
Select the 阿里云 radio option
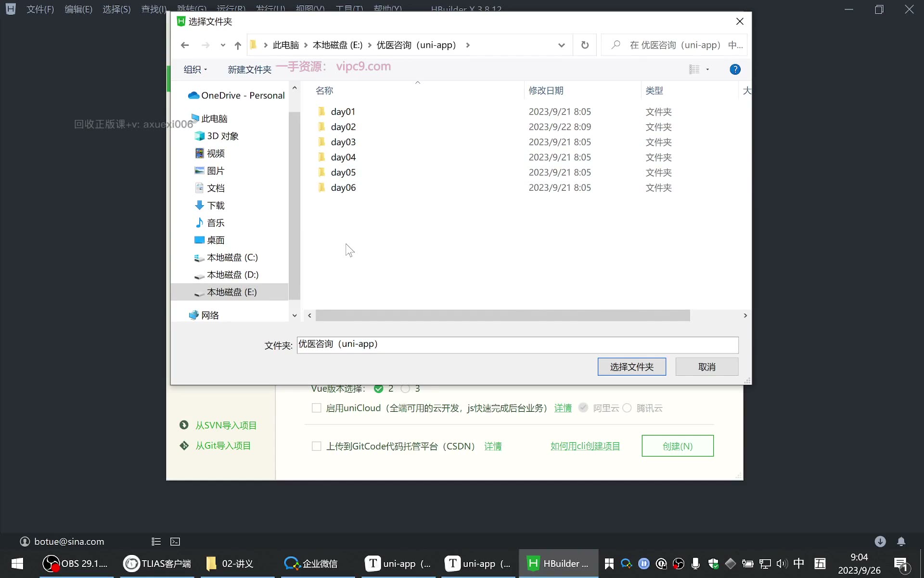coord(583,408)
